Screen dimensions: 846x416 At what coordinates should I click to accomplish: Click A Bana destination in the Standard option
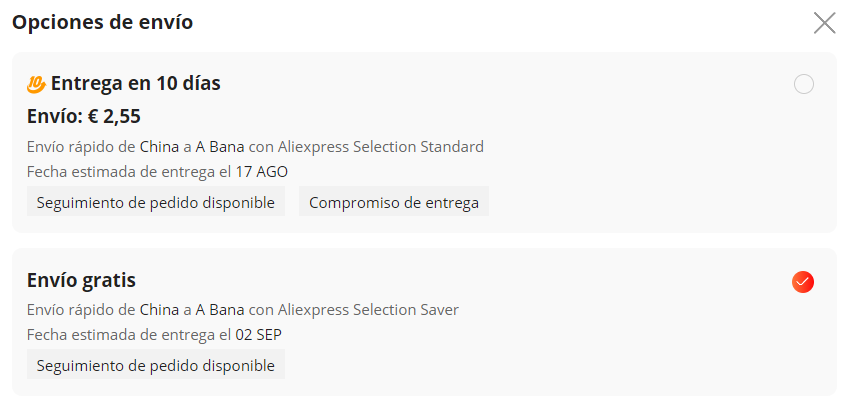220,146
